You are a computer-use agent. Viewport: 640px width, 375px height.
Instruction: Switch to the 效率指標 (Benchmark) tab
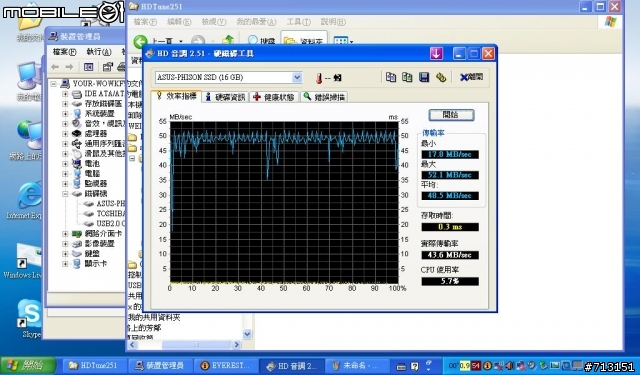pos(176,96)
